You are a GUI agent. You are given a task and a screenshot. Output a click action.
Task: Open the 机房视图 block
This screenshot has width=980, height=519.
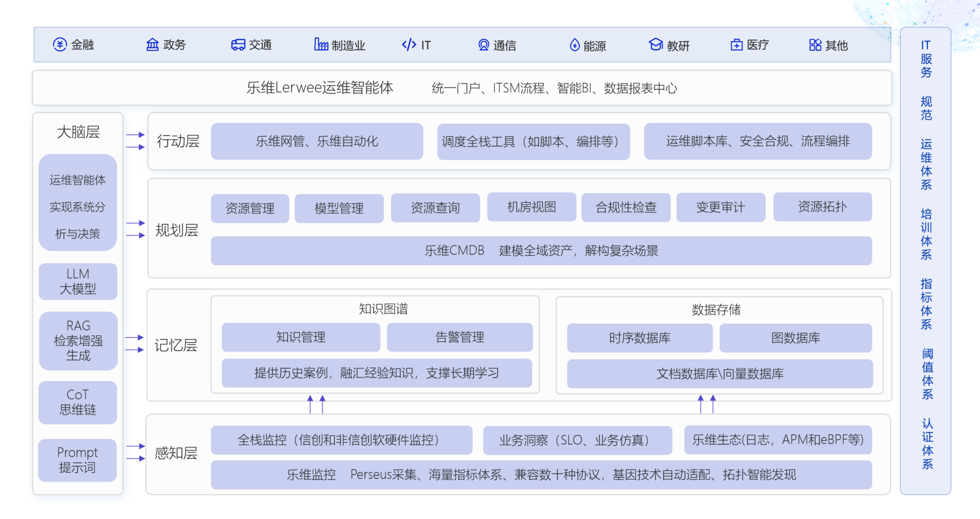click(x=531, y=207)
